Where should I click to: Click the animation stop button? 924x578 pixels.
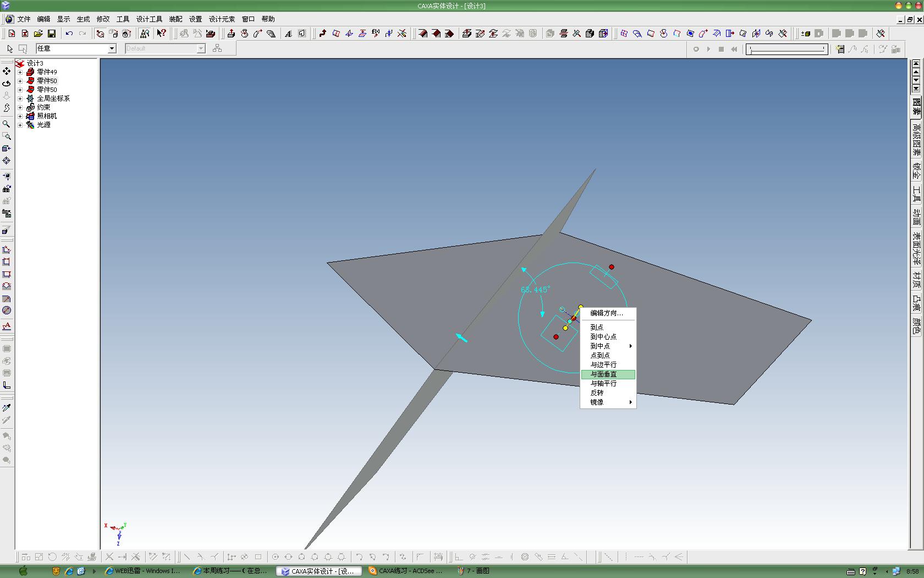[x=722, y=49]
